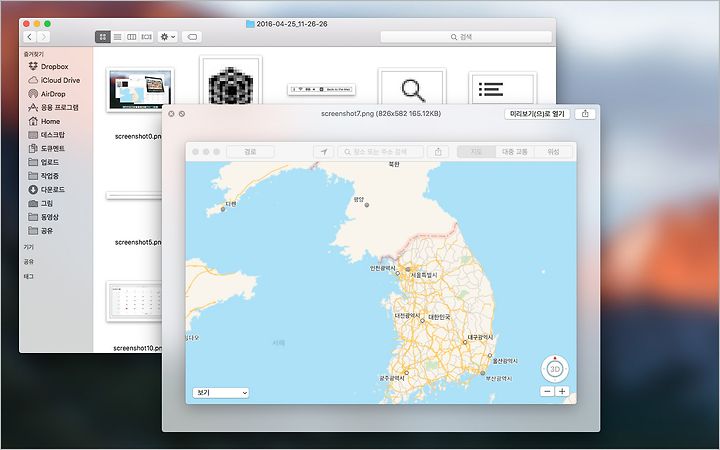Switch Finder to list view
Viewport: 720px width, 450px height.
tap(118, 37)
